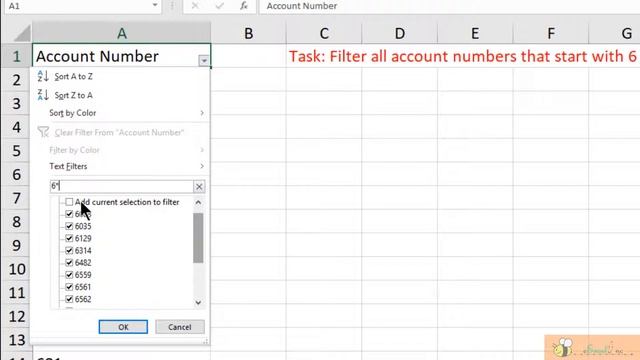640x360 pixels.
Task: Click the Select All corner triangle
Action: coord(22,33)
